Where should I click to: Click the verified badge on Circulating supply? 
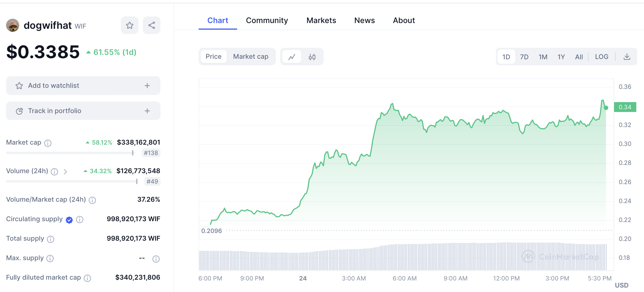click(x=69, y=220)
